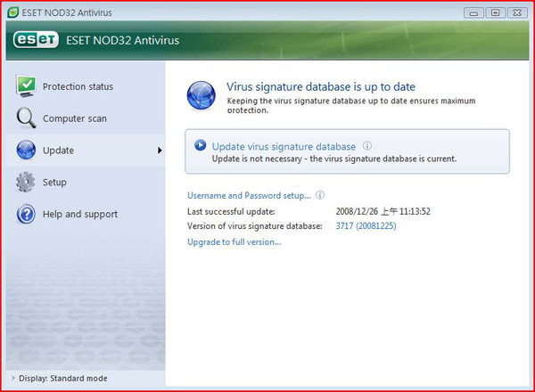Click the blue play icon beside Update virus signature database

point(201,145)
